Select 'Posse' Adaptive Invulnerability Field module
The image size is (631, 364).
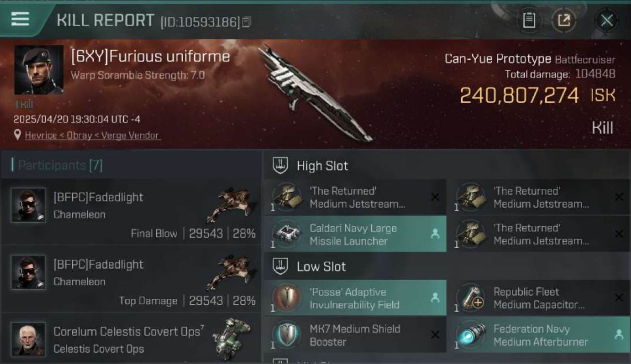(x=355, y=298)
